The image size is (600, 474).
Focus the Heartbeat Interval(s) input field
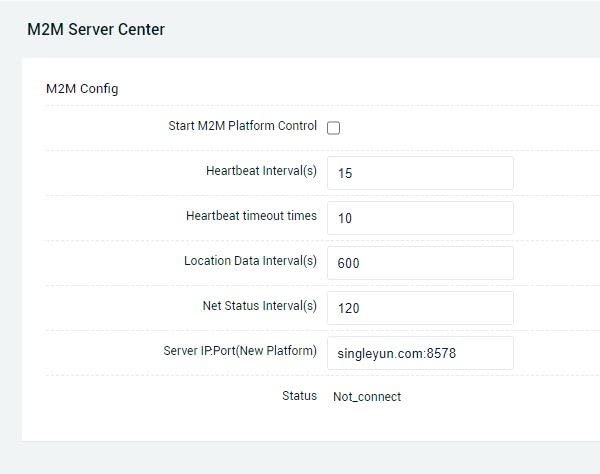(x=420, y=173)
